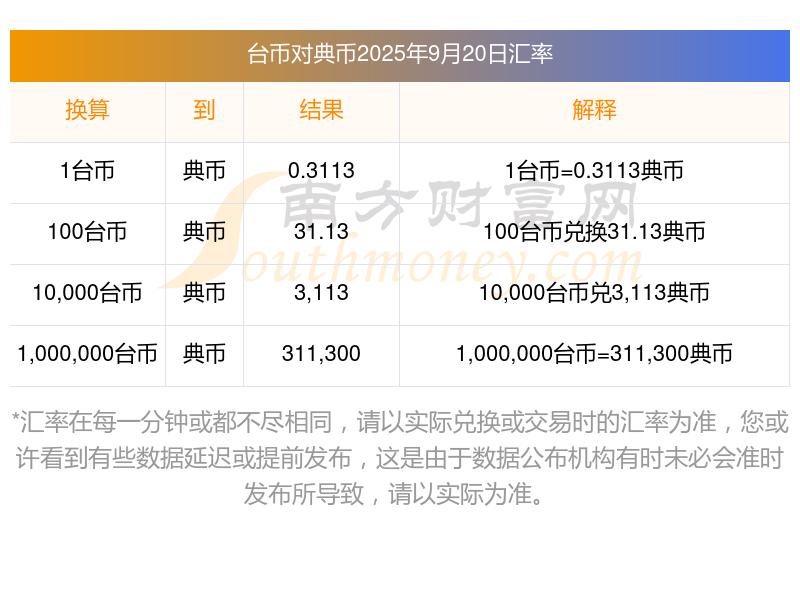
Task: Select the cell '10,000台币'
Action: coord(87,293)
